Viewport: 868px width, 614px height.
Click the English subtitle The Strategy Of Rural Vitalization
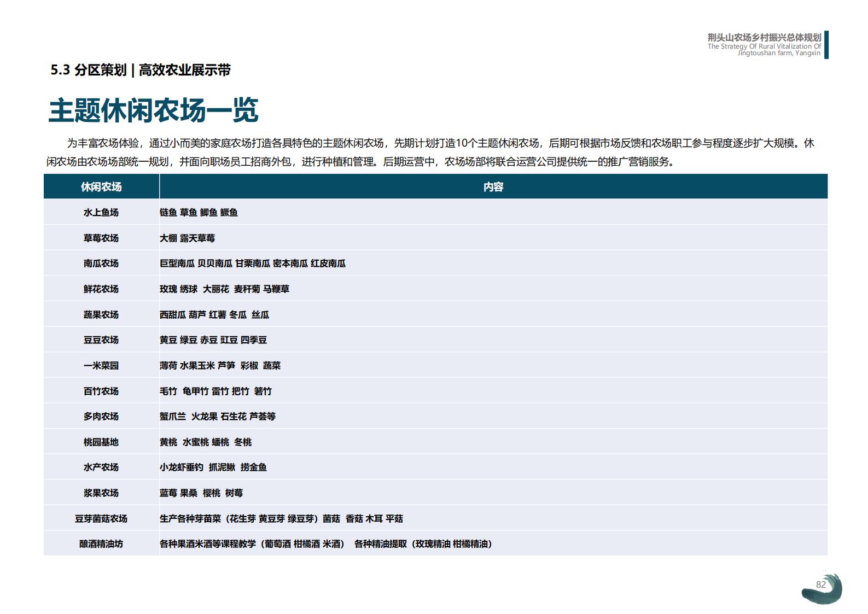tap(764, 50)
